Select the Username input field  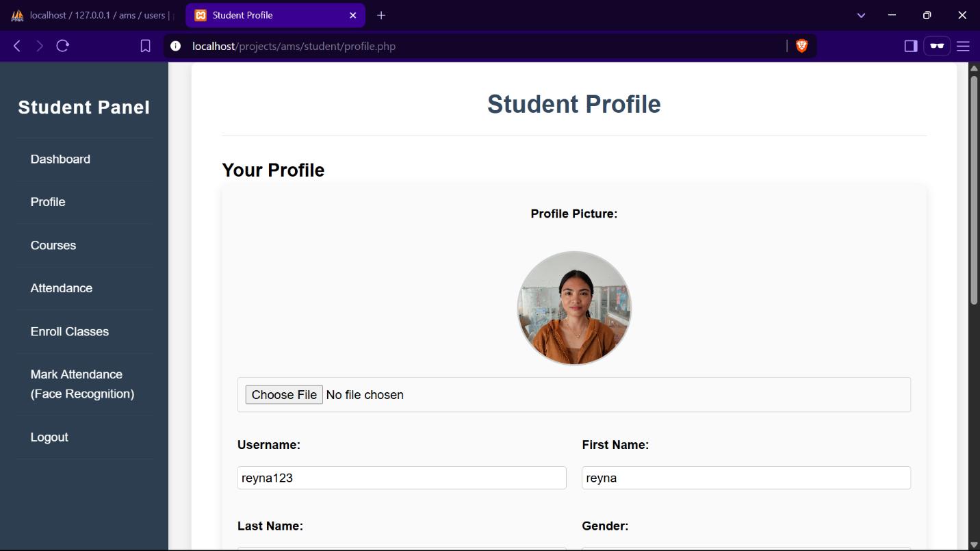coord(401,478)
